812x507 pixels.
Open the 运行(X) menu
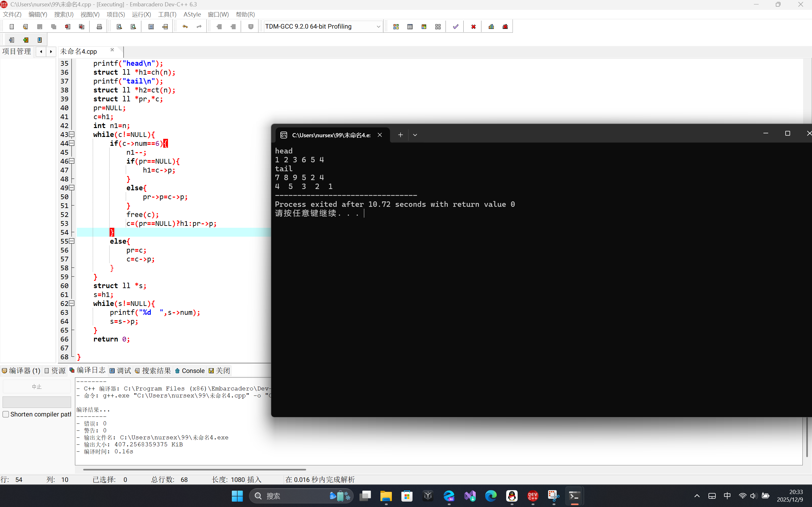coord(141,14)
